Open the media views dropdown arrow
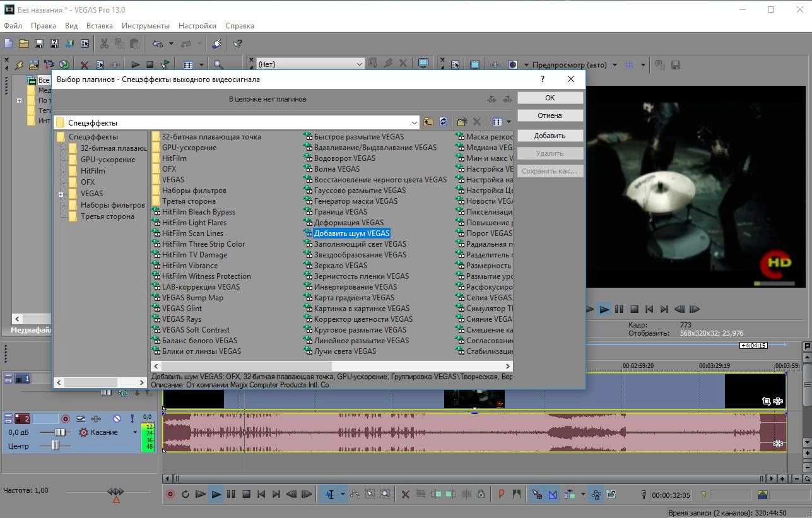Screen dimensions: 812x518 [202, 64]
